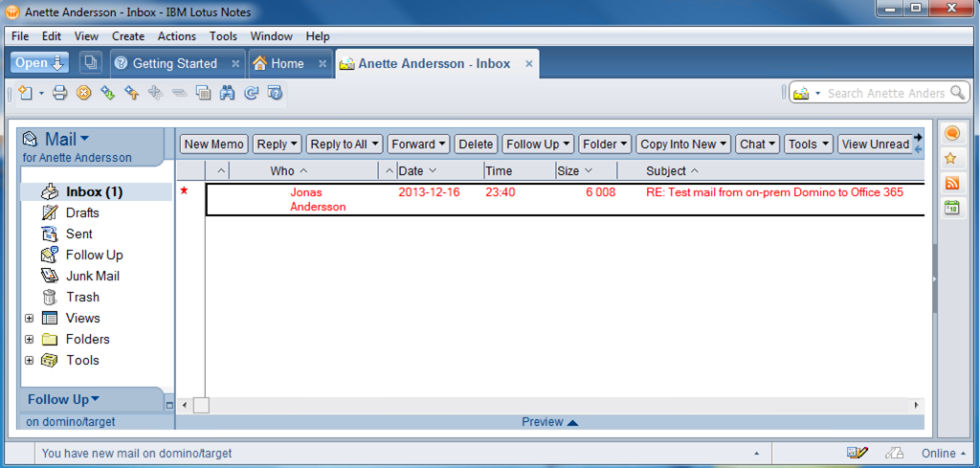The image size is (980, 468).
Task: Open the Chat action dropdown
Action: point(758,145)
